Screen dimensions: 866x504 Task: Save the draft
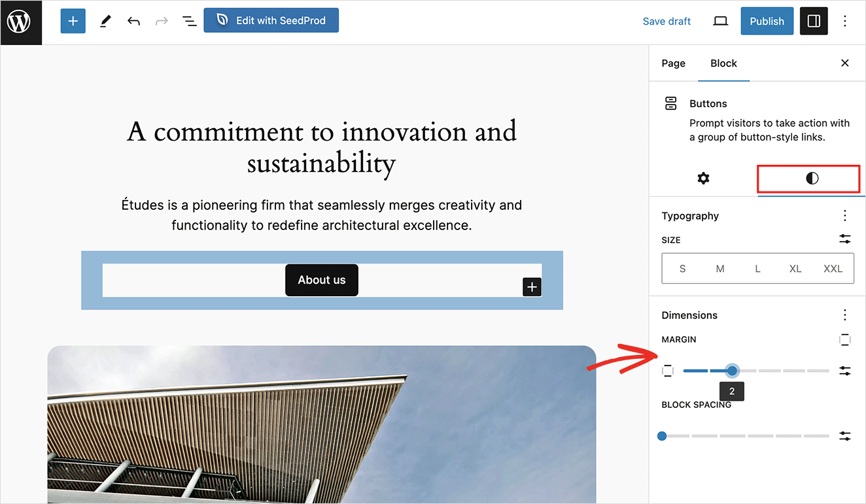(x=667, y=21)
